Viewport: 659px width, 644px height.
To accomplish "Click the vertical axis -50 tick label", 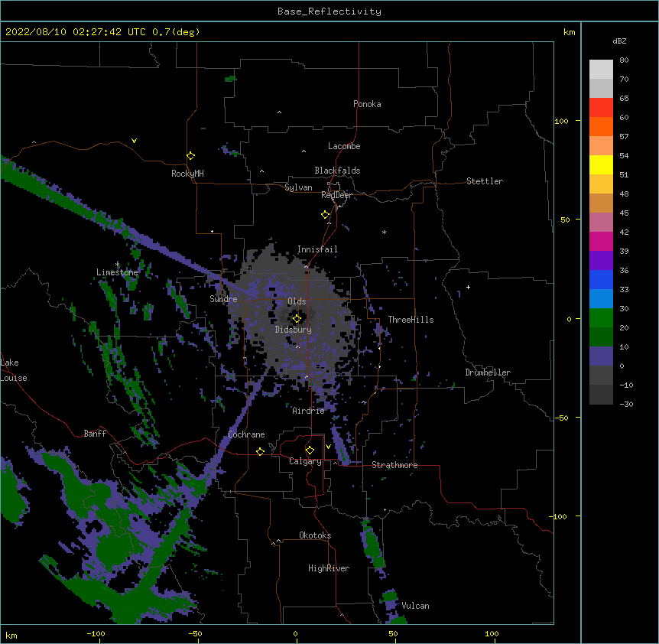I will 561,418.
